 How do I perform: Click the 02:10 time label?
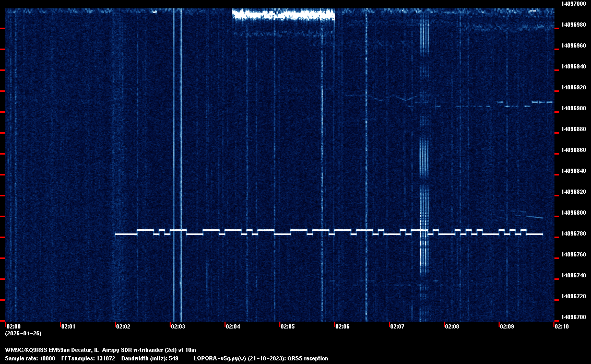pyautogui.click(x=562, y=326)
